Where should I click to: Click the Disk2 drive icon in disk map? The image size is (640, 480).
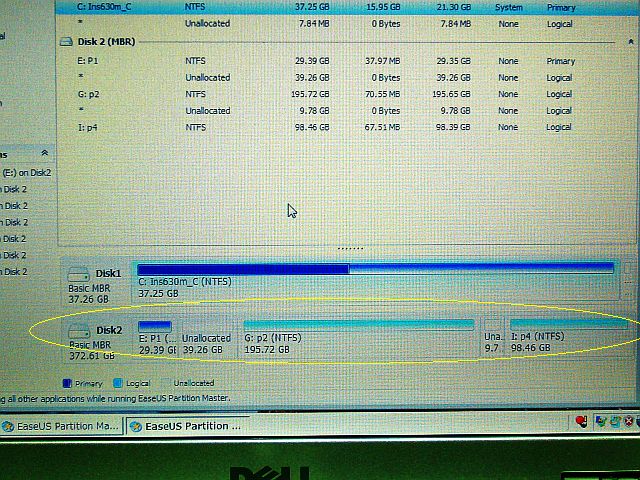click(x=79, y=331)
